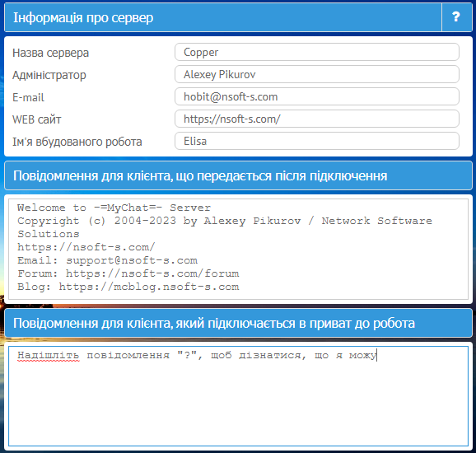Click the "Ім'я вбудованого робота" label
476x453 pixels.
77,142
